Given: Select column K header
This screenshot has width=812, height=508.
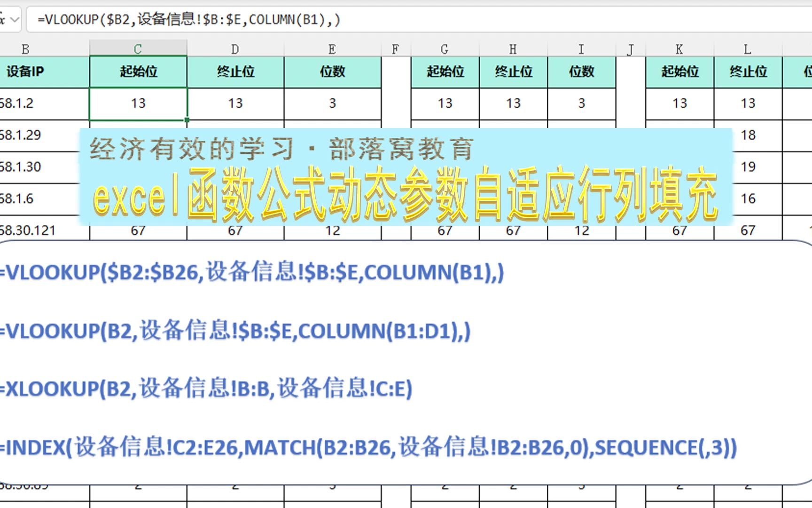Looking at the screenshot, I should (x=679, y=49).
